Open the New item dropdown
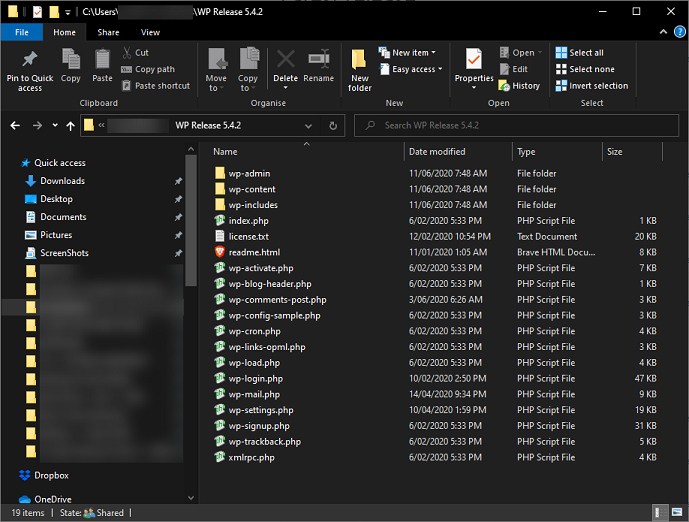Screen dimensions: 689x522 [x=407, y=53]
